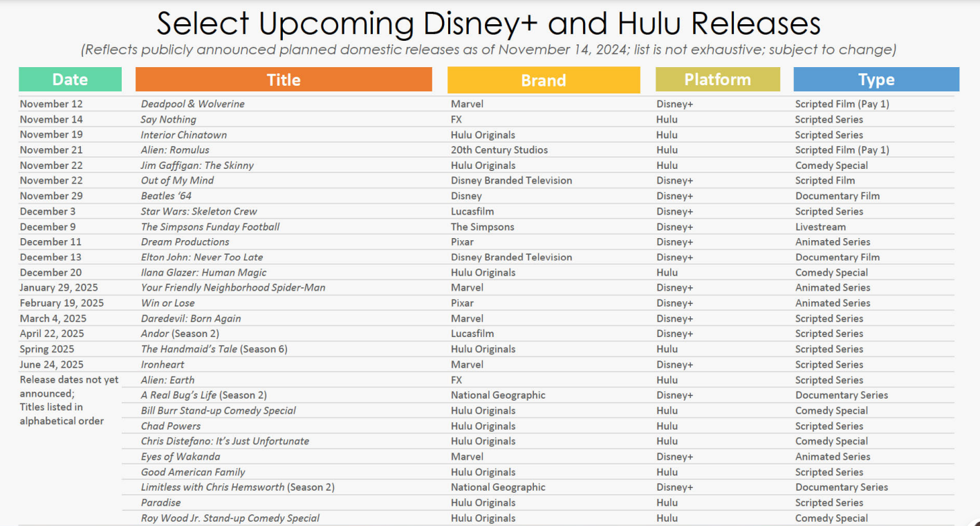Click the blue Type column header
This screenshot has height=526, width=980.
click(876, 80)
